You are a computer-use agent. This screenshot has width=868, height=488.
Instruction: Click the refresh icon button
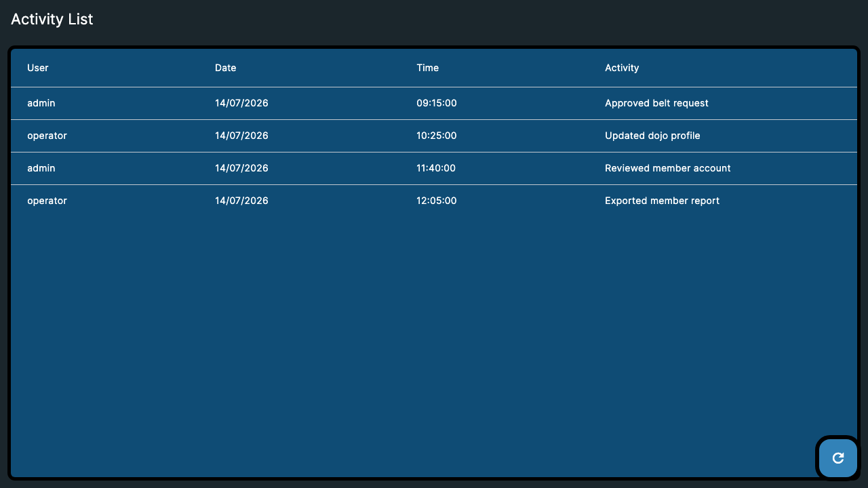tap(838, 458)
